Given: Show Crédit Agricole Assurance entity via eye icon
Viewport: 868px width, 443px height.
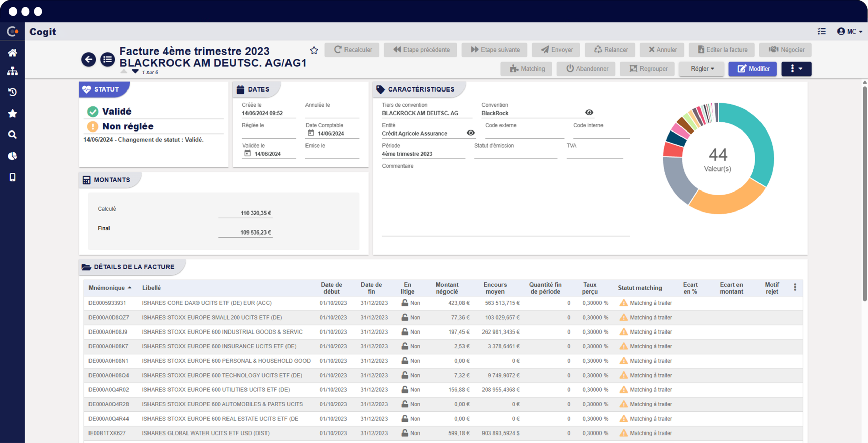Looking at the screenshot, I should (x=471, y=133).
